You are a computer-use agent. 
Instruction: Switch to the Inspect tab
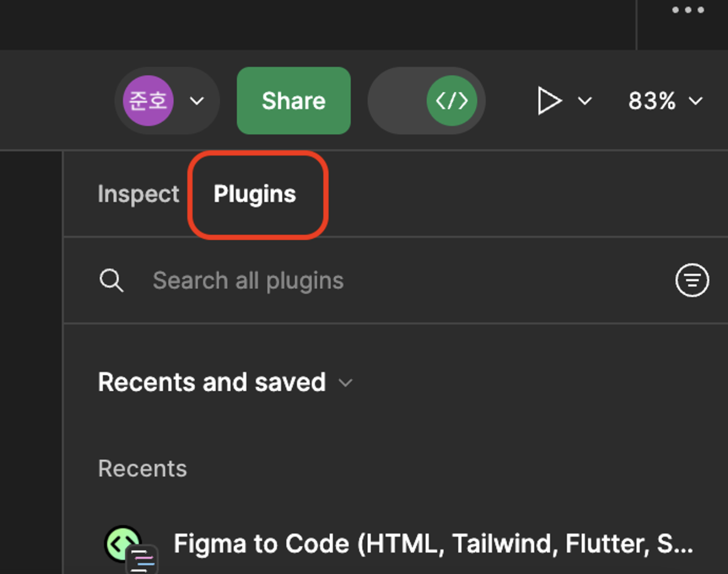[138, 194]
